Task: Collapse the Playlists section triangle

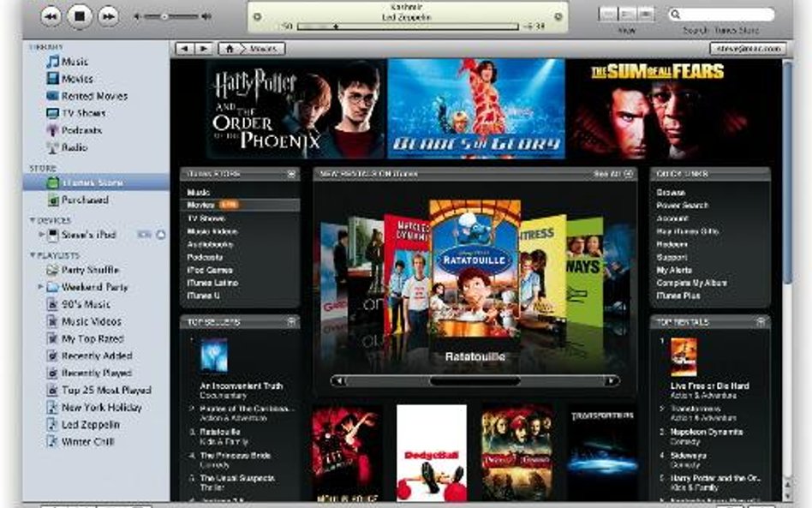Action: [x=33, y=255]
